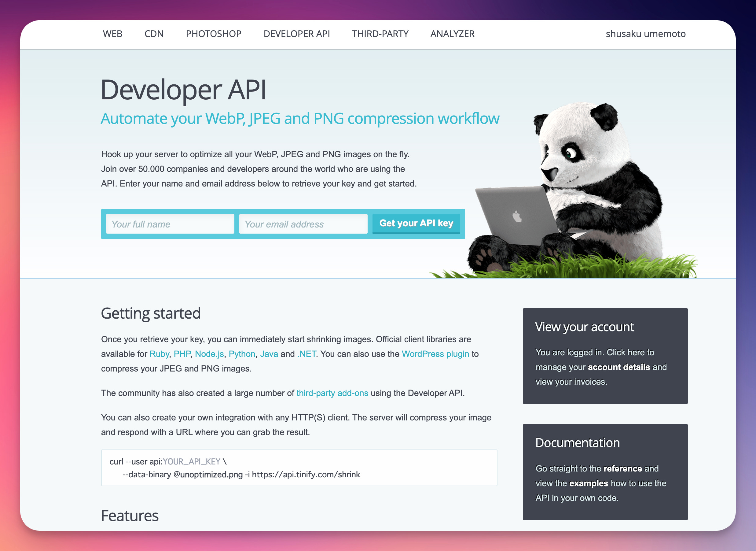Click the Your full name field
The image size is (756, 551).
[x=170, y=224]
